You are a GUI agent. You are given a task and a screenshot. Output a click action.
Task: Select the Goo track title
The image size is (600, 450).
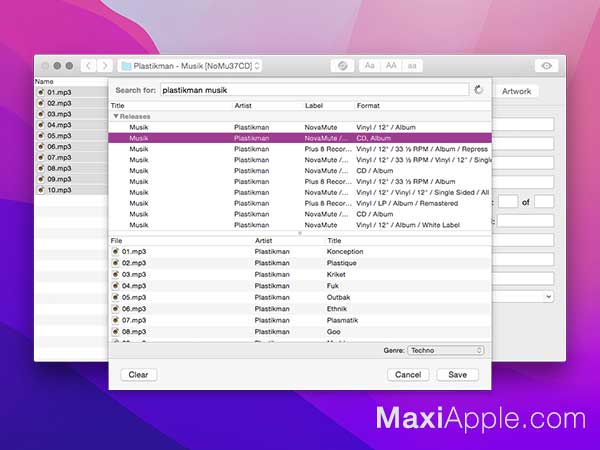point(333,332)
